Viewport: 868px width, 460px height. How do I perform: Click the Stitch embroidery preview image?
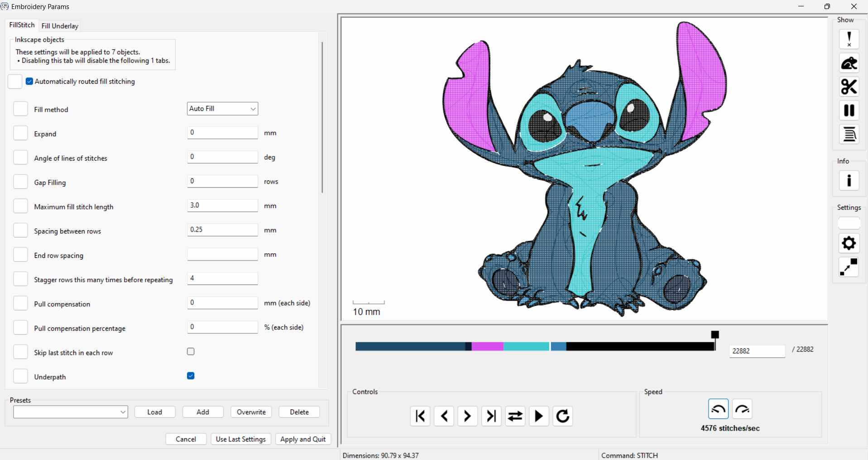(x=585, y=169)
